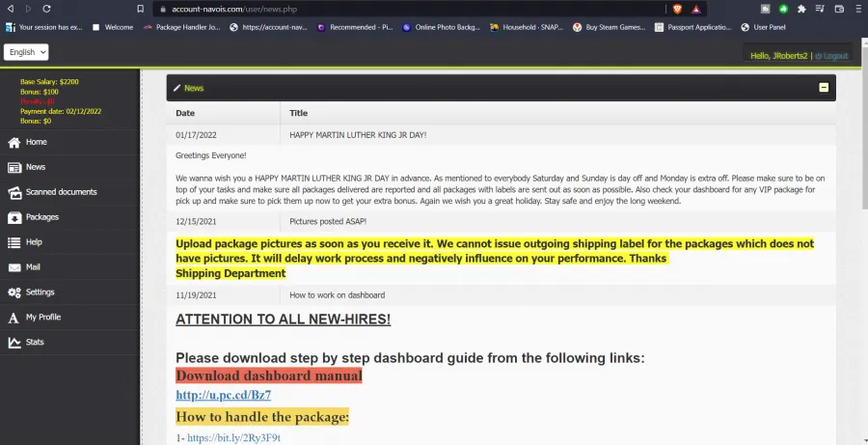
Task: Click the browser forward arrow
Action: coord(28,9)
